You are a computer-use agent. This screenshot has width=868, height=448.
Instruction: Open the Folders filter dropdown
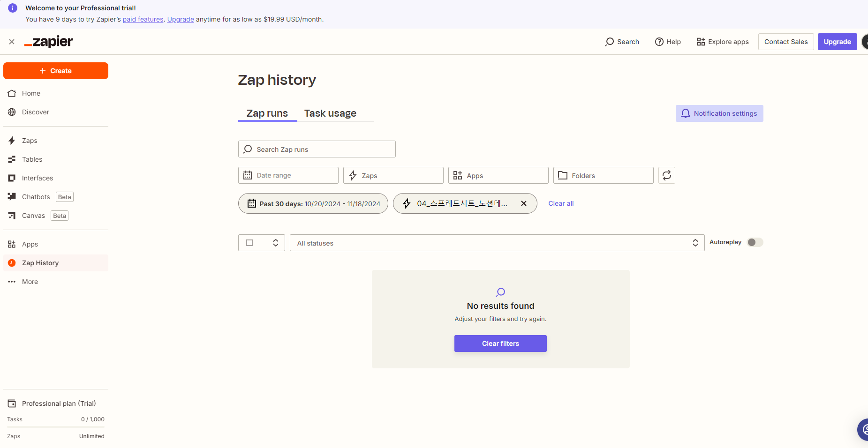(604, 175)
